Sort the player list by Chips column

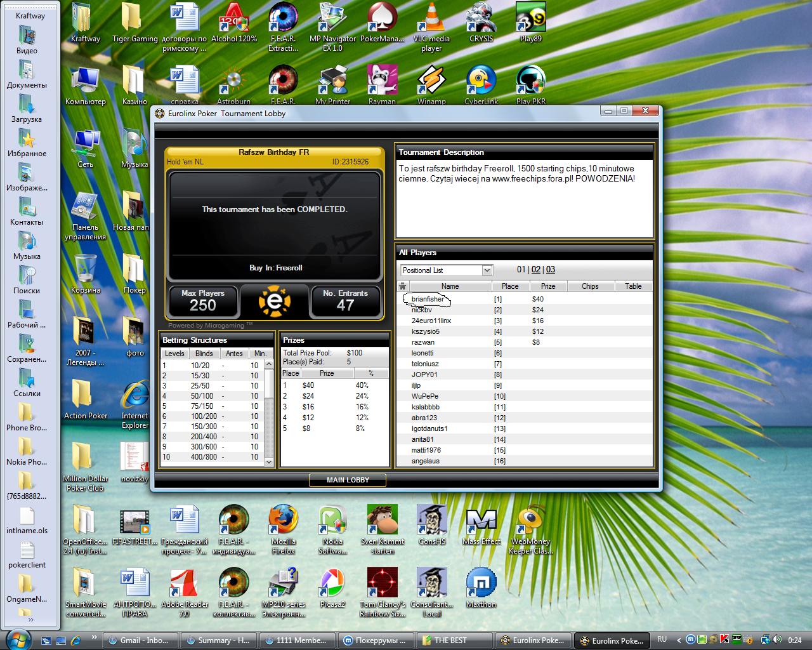(590, 286)
